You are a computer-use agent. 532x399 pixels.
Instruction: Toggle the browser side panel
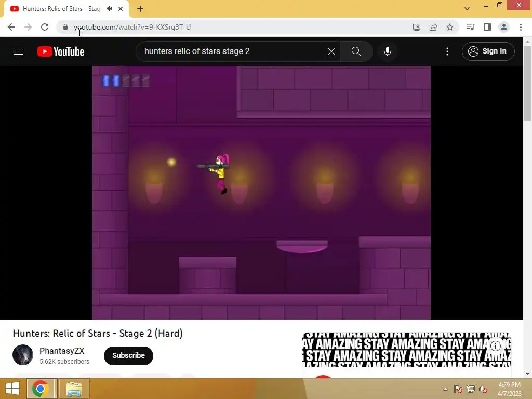(487, 27)
